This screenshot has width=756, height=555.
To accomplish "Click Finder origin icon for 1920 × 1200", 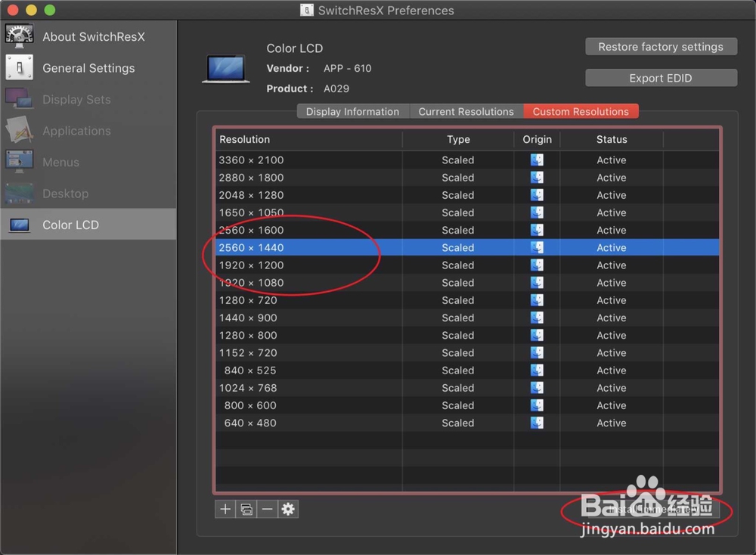I will (537, 265).
